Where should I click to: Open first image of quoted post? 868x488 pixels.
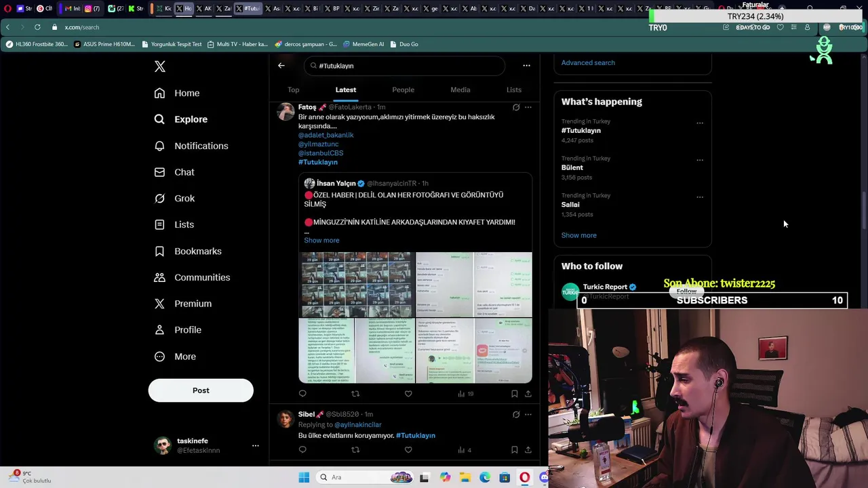pyautogui.click(x=357, y=285)
